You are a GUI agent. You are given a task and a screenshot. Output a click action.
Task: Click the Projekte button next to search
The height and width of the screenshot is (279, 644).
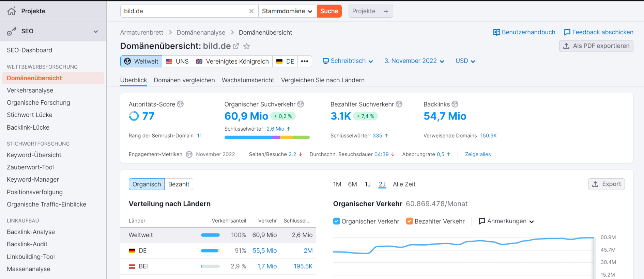364,11
